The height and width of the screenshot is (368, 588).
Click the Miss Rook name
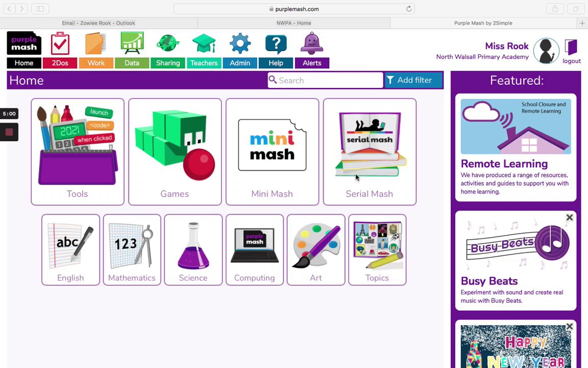click(x=507, y=46)
